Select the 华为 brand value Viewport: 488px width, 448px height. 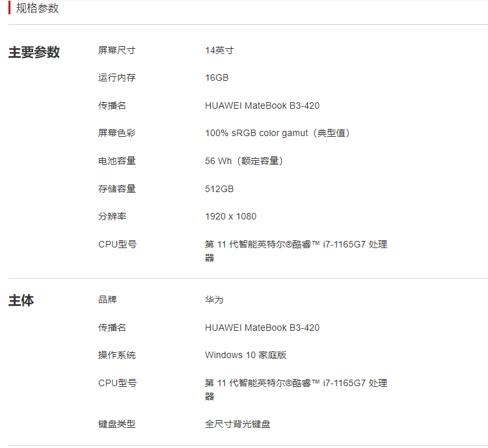click(x=214, y=300)
